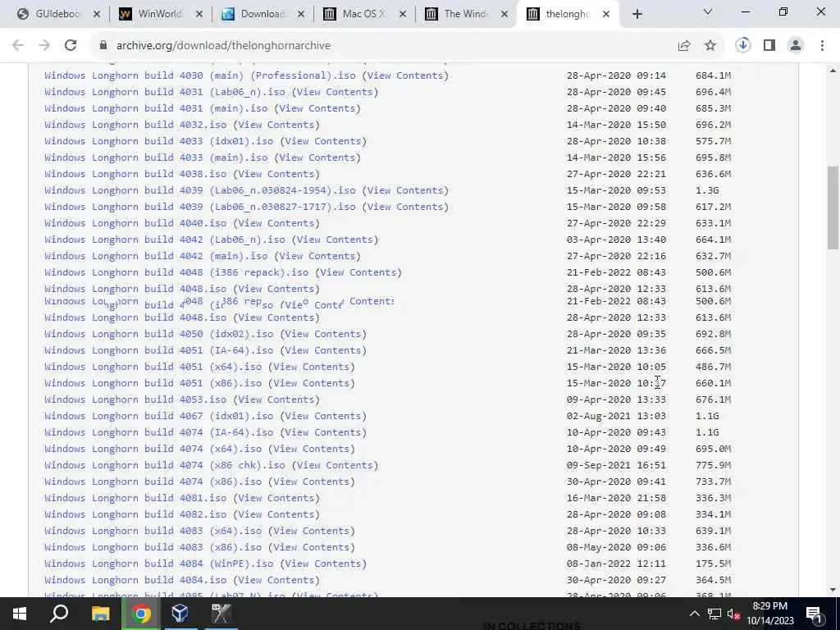Click scrollbar up arrow
Image resolution: width=840 pixels, height=630 pixels.
(833, 71)
